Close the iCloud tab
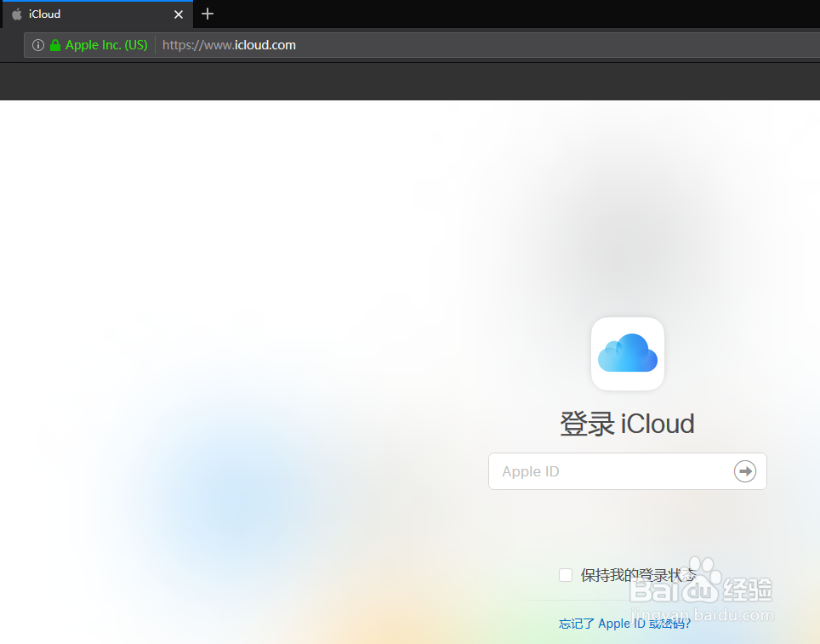Viewport: 820px width, 644px height. coord(179,14)
